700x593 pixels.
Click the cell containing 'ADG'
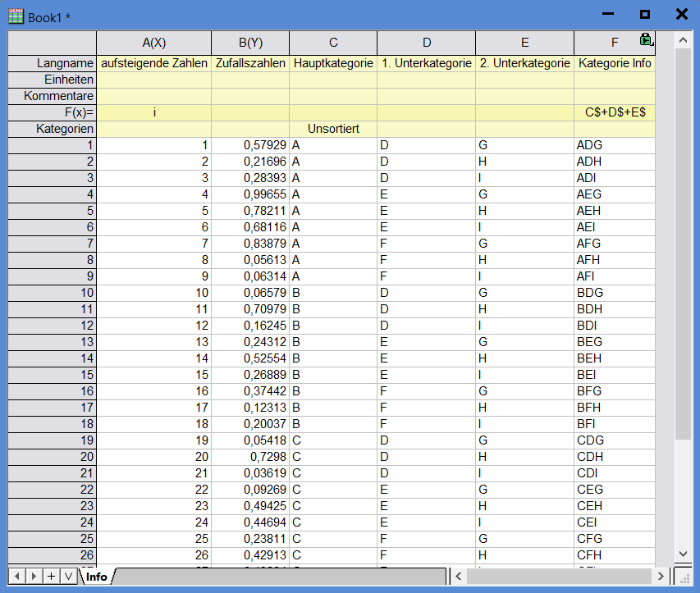[615, 145]
